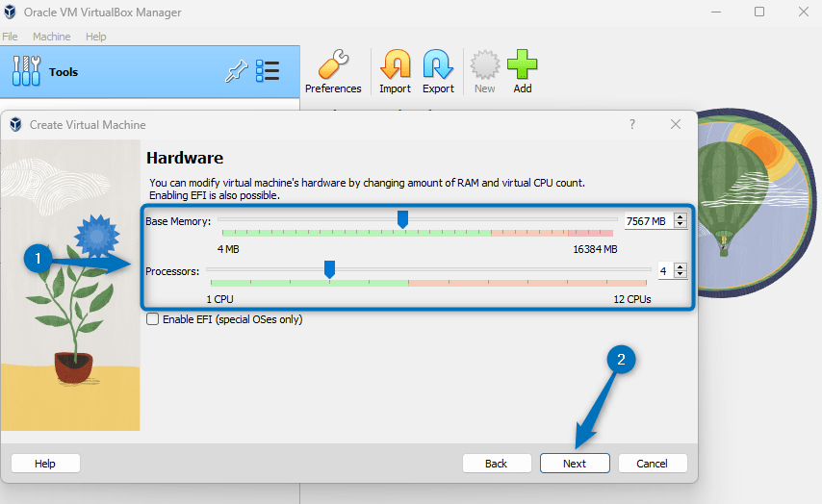Click the Base Memory slider handle
Image resolution: width=822 pixels, height=504 pixels.
tap(402, 219)
